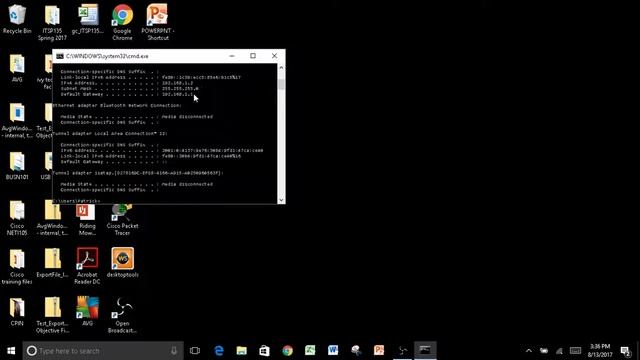Viewport: 640px width, 360px height.
Task: Click the IPv4 Address line in cmd
Action: pyautogui.click(x=127, y=82)
